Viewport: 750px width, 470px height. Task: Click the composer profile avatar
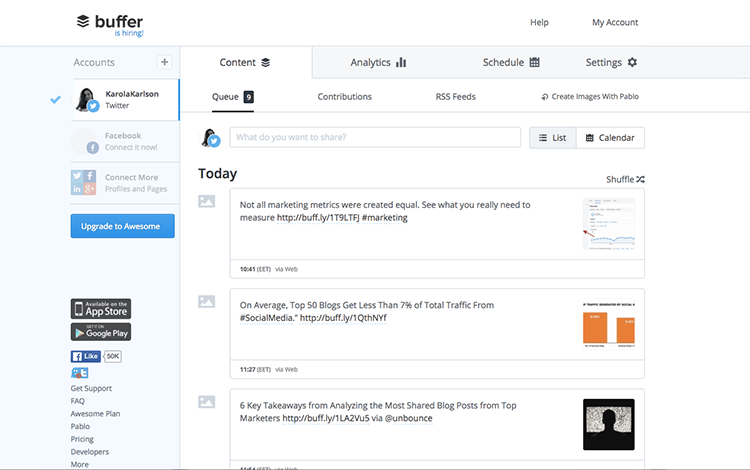210,138
